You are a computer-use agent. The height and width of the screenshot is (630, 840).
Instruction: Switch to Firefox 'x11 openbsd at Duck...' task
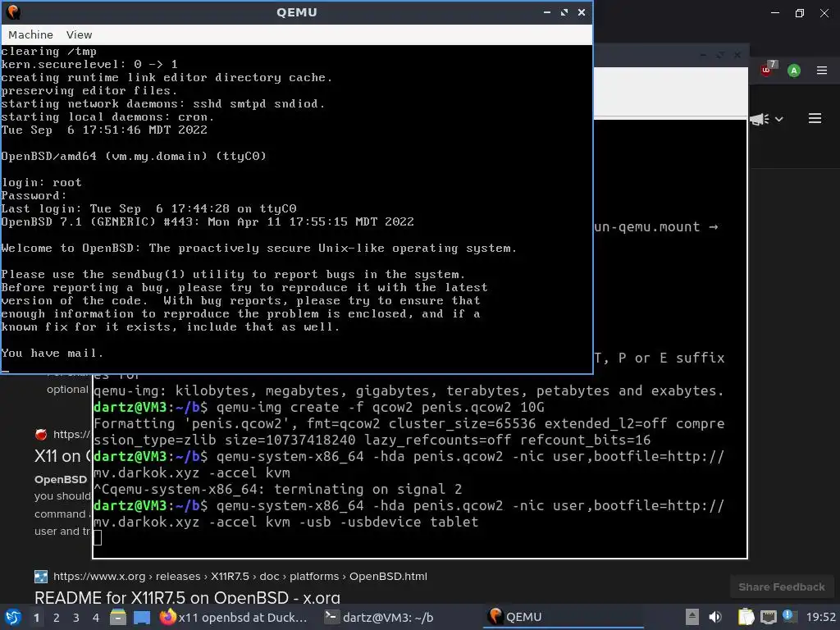234,617
